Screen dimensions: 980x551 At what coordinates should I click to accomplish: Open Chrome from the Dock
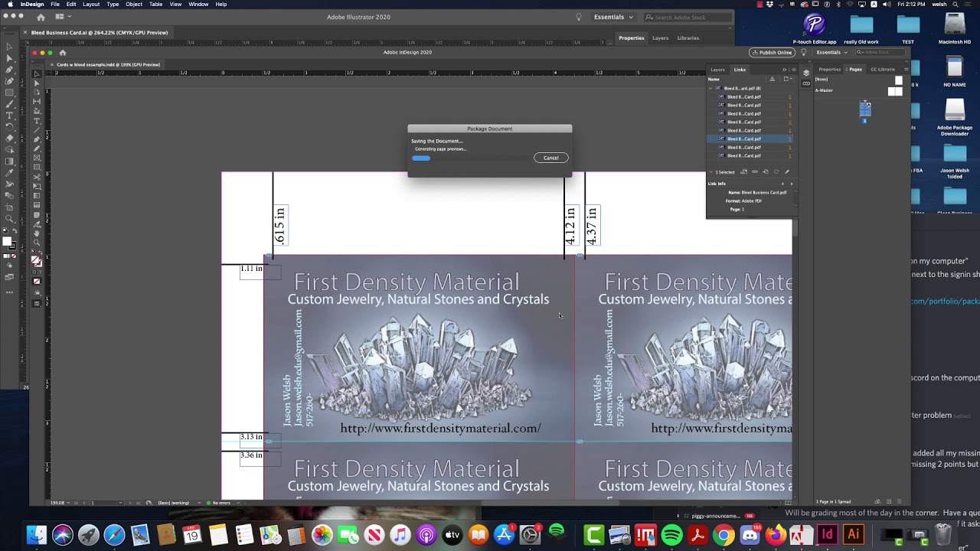[x=724, y=534]
